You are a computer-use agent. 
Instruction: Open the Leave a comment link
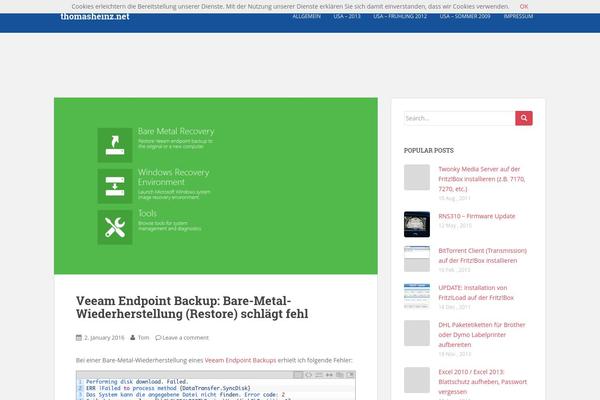coord(186,338)
